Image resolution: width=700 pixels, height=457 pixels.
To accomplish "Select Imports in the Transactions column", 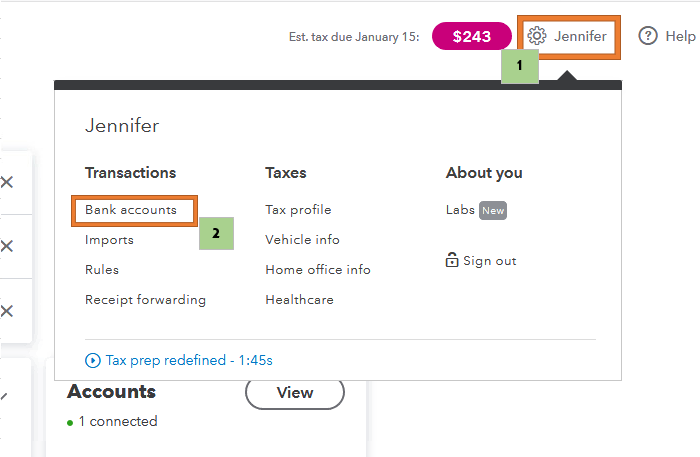I will [109, 240].
